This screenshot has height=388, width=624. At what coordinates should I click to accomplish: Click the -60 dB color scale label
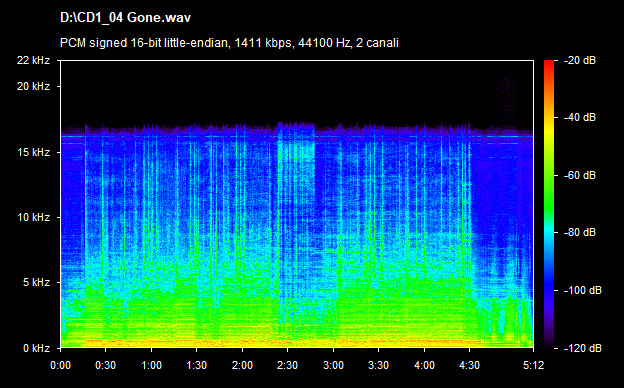pos(580,175)
